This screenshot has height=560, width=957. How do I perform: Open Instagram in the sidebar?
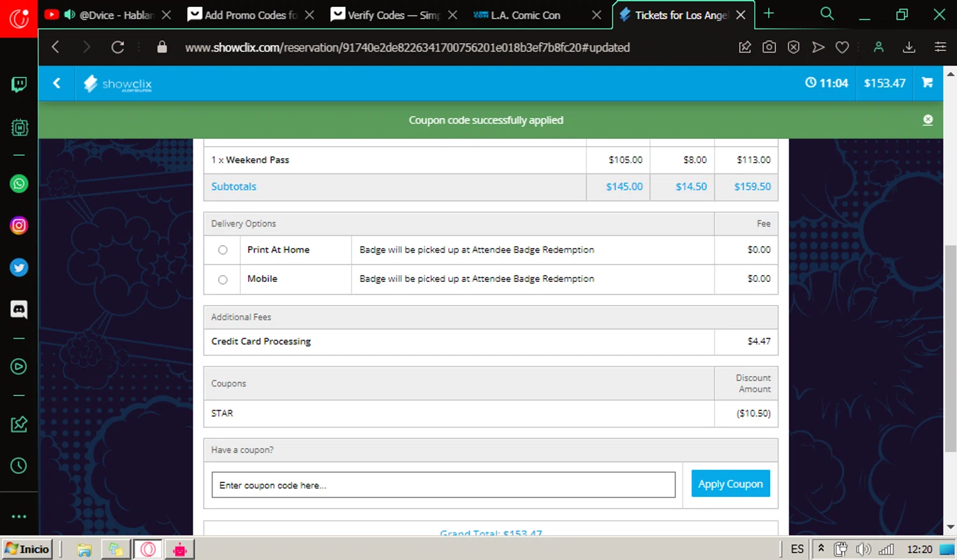[19, 225]
